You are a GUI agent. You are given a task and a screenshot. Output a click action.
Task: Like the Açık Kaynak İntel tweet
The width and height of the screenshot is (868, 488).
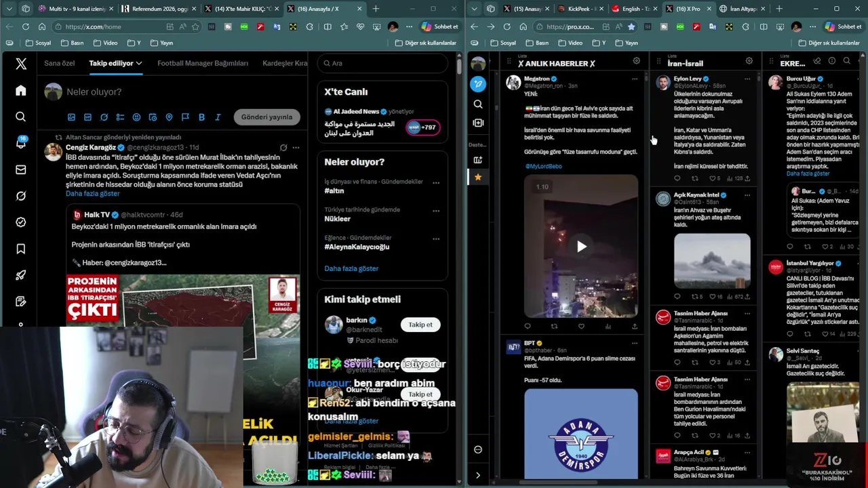point(711,296)
